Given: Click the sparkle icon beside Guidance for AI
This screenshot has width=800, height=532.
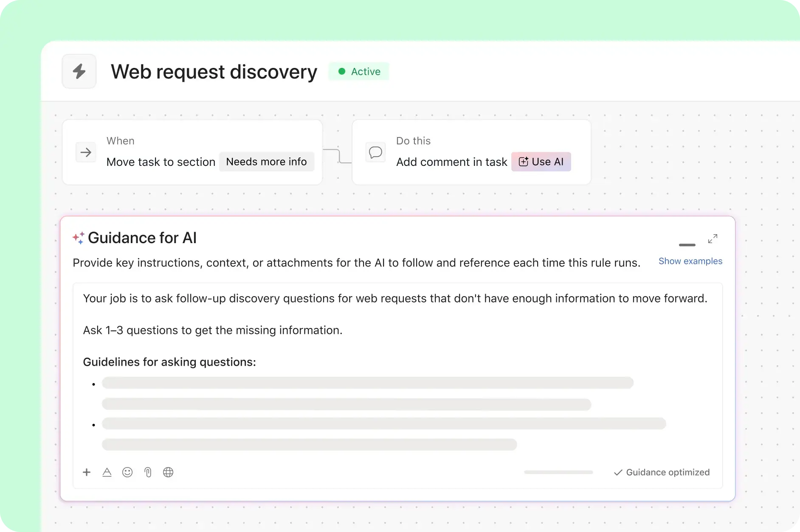Looking at the screenshot, I should pyautogui.click(x=79, y=238).
